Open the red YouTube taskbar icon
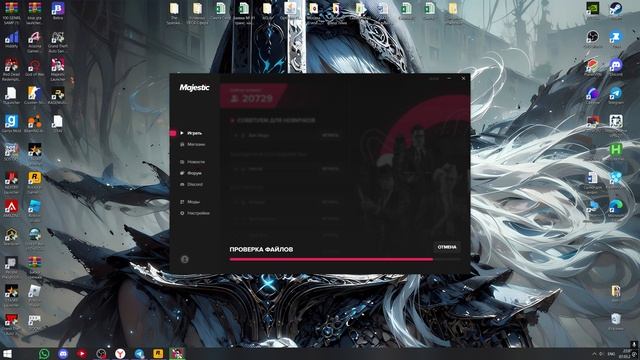 coord(82,353)
